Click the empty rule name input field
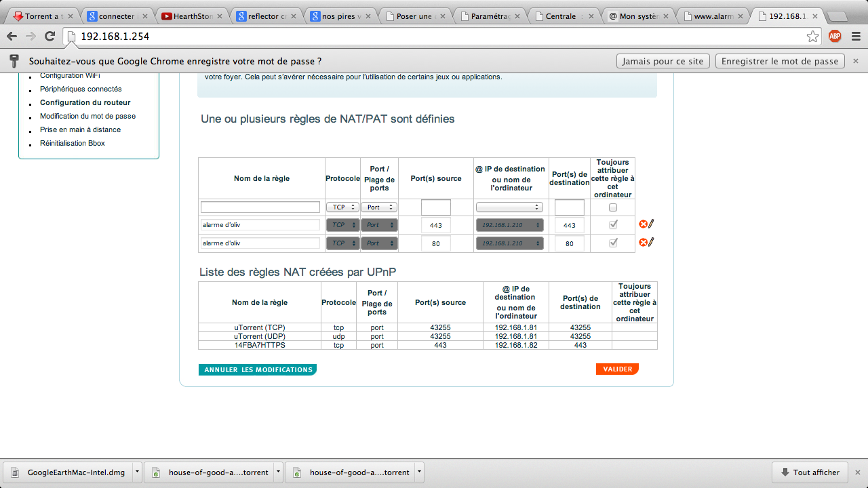 (x=260, y=207)
